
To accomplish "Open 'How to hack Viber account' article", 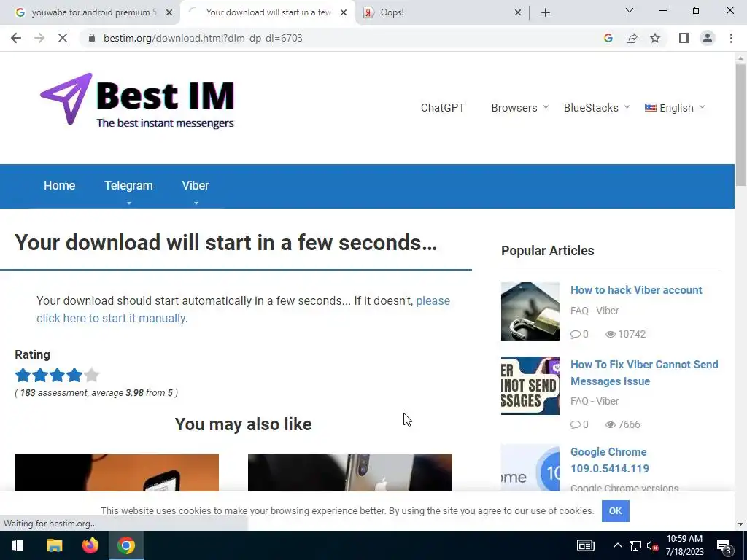I will (636, 290).
